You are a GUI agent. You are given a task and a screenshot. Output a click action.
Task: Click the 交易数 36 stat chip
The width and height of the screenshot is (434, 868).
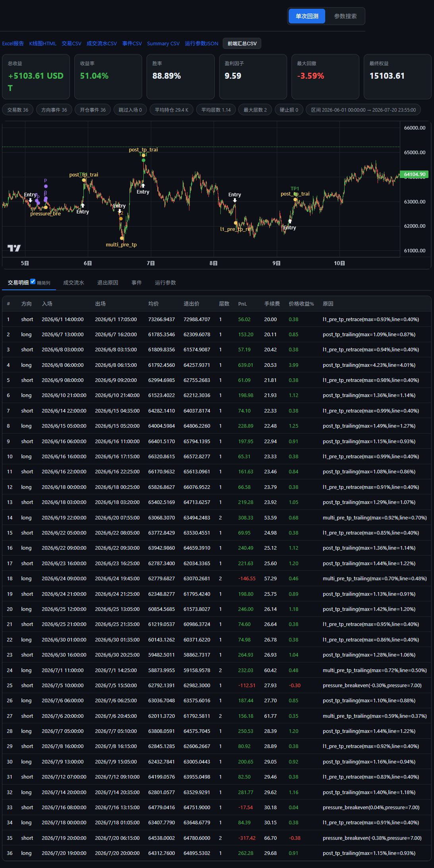tap(18, 110)
